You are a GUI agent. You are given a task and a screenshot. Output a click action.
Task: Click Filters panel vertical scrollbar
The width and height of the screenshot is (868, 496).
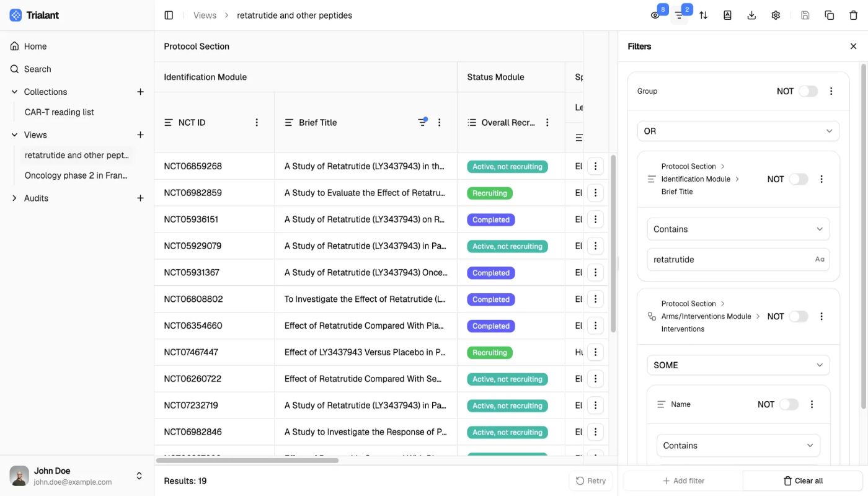[864, 236]
